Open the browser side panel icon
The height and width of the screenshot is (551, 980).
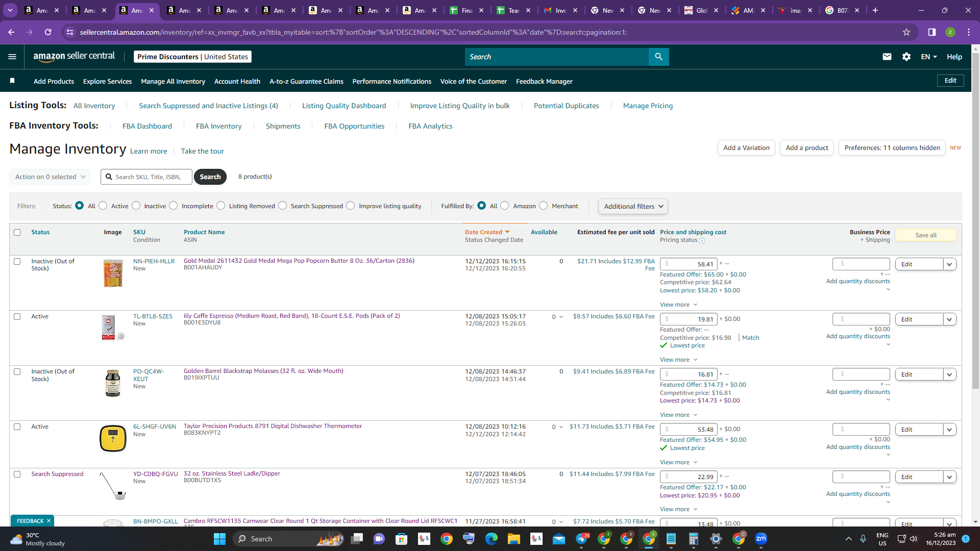point(932,32)
